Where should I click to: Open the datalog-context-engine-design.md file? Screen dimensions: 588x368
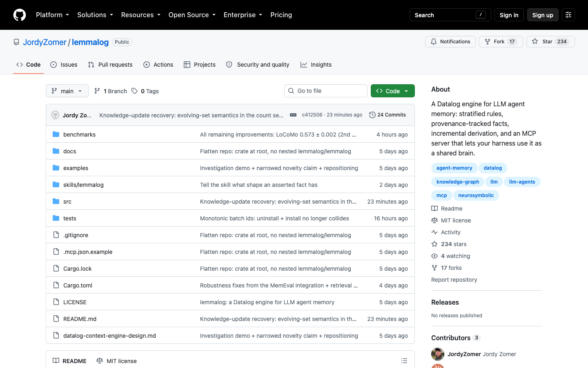(109, 335)
